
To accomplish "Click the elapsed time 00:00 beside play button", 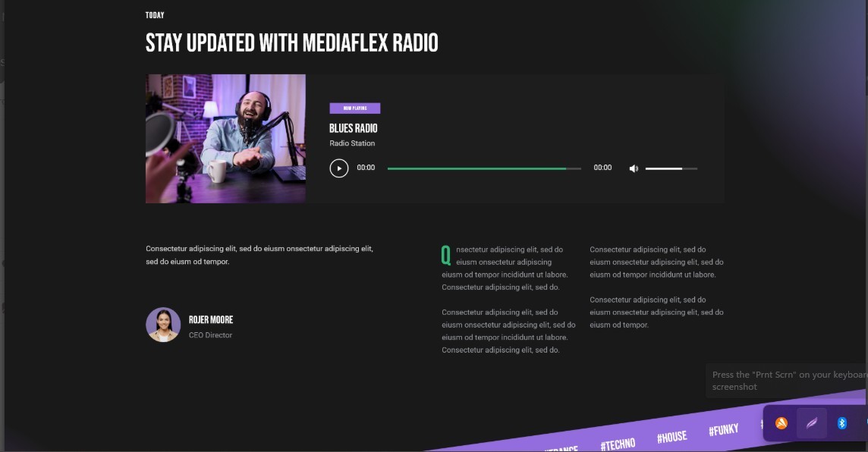I will tap(366, 168).
